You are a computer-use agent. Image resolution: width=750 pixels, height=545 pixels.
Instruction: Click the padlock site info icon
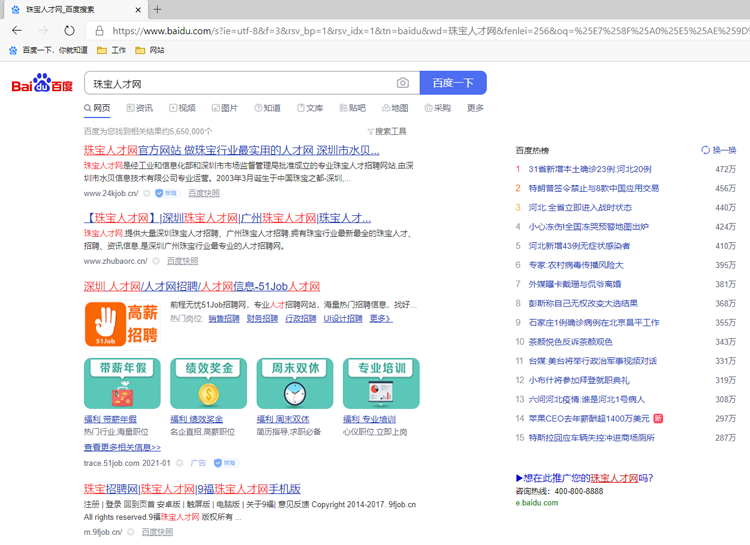click(99, 31)
